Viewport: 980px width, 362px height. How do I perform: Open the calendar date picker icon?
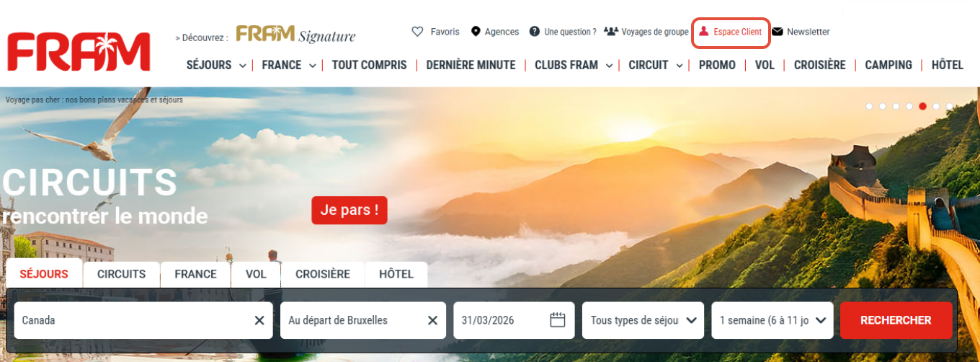click(x=558, y=320)
